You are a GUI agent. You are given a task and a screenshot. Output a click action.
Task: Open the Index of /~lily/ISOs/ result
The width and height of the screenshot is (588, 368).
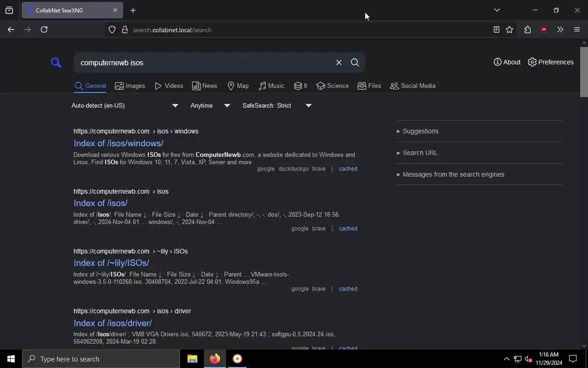click(111, 263)
